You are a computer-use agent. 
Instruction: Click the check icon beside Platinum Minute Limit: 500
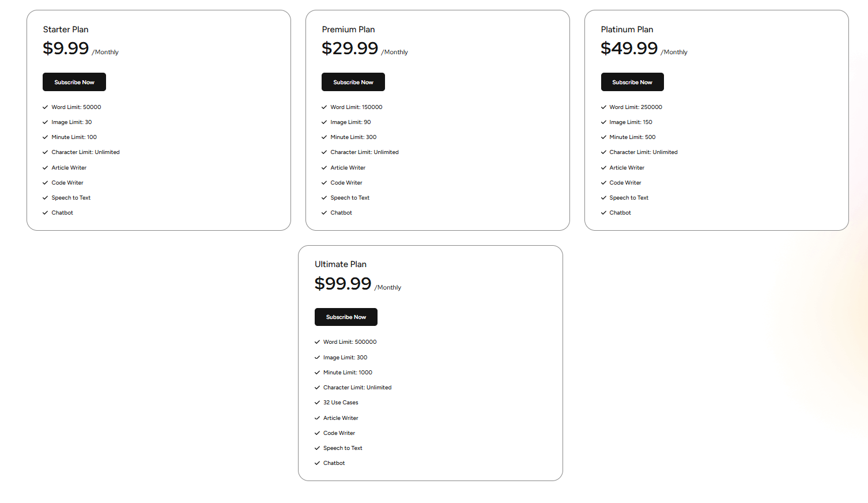coord(603,137)
